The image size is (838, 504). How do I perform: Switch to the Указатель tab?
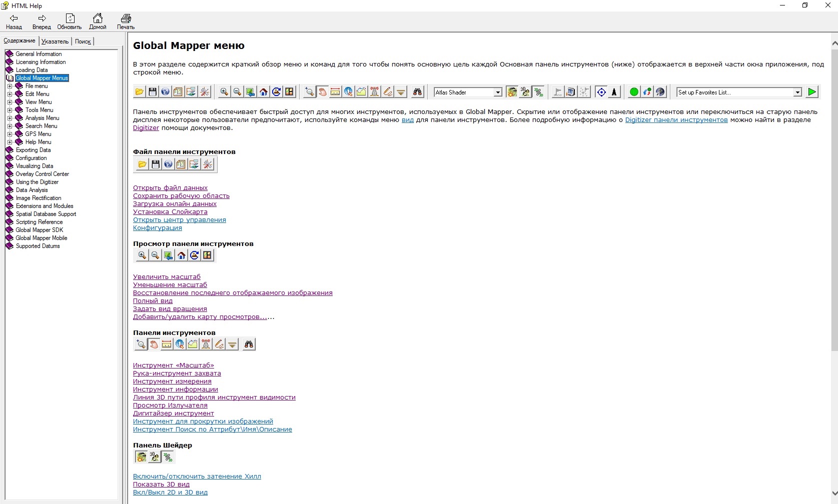tap(55, 41)
